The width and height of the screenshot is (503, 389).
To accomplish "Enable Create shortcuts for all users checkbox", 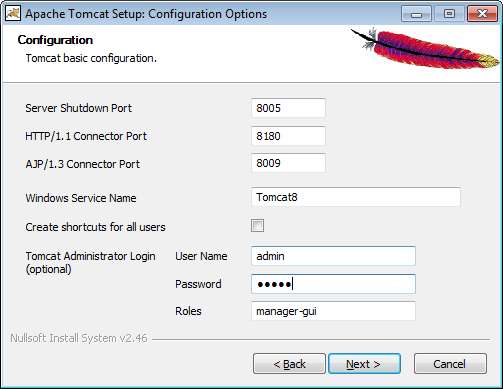I will click(257, 226).
